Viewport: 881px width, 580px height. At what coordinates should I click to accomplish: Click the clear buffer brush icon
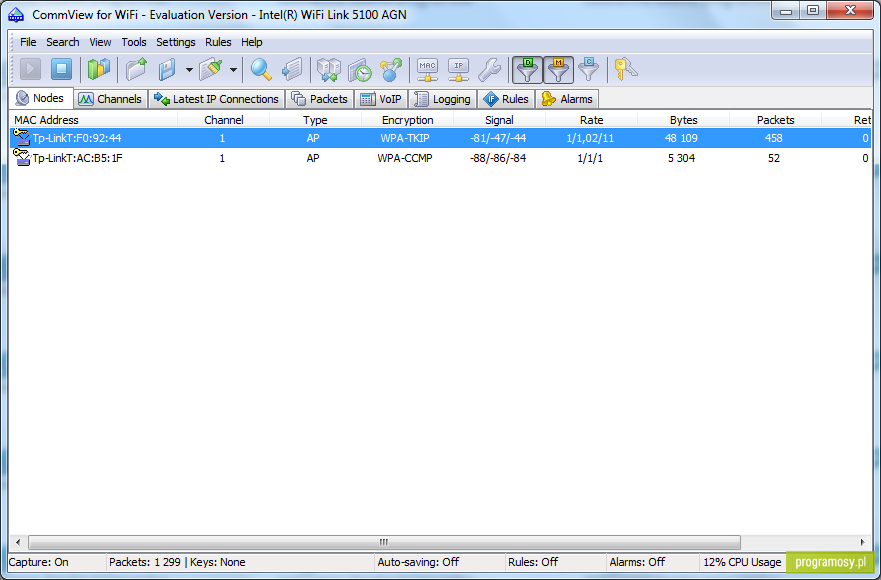click(211, 70)
